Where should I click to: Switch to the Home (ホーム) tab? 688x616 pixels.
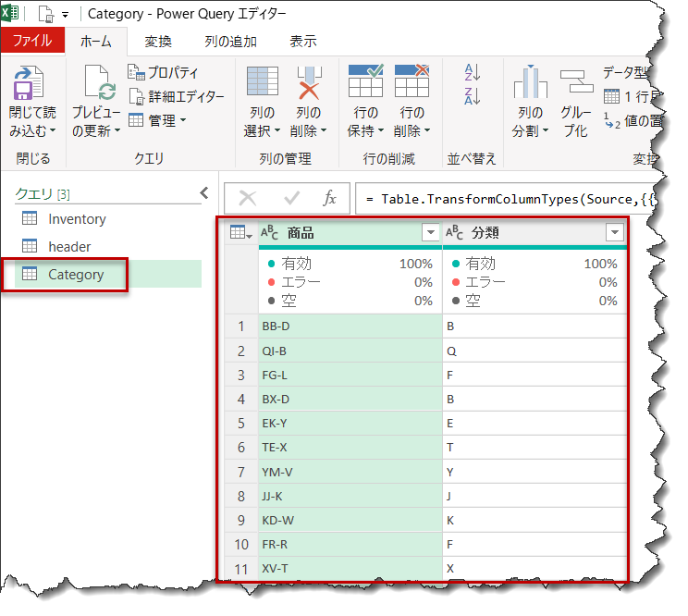pyautogui.click(x=96, y=42)
